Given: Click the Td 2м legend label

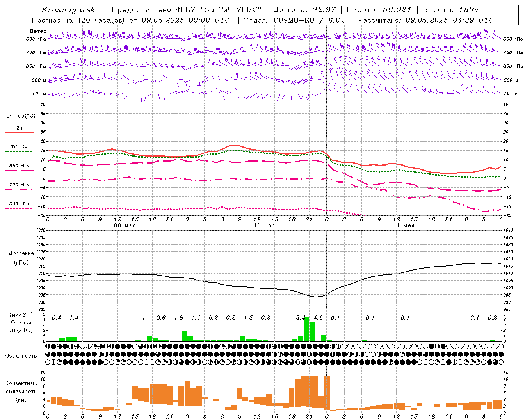Looking at the screenshot, I should (19, 147).
